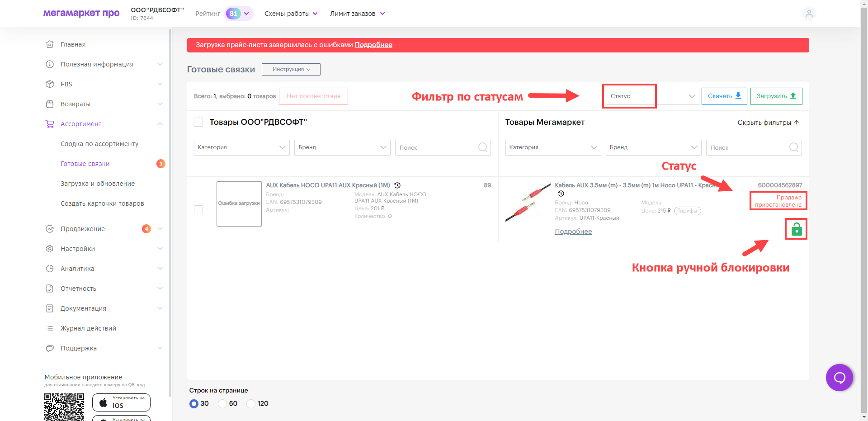The height and width of the screenshot is (421, 868).
Task: Open the user profile avatar icon
Action: pyautogui.click(x=809, y=14)
